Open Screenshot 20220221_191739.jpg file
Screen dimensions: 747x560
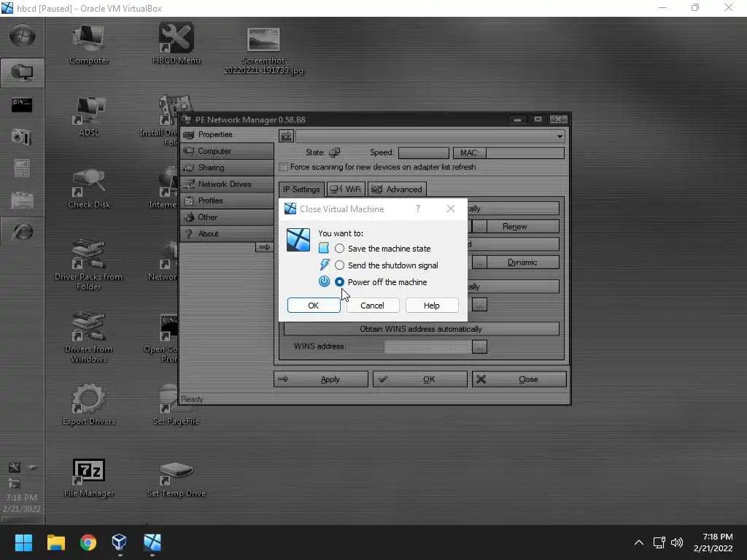coord(263,52)
